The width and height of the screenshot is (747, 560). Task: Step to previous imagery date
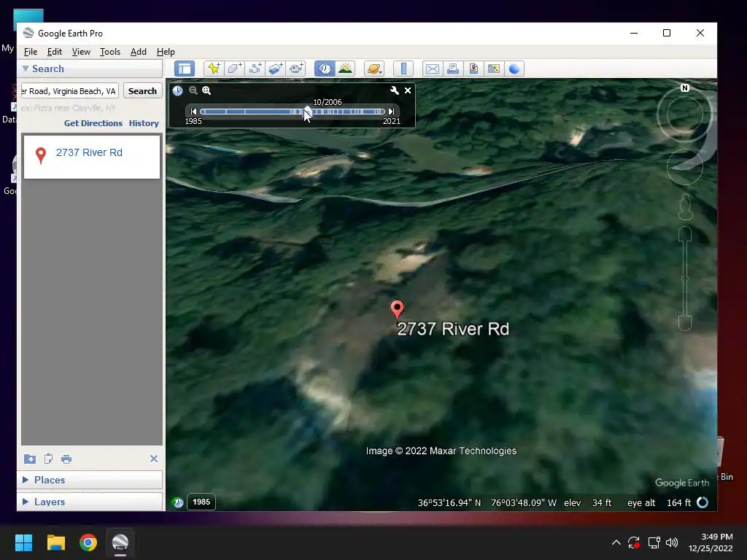click(x=193, y=112)
